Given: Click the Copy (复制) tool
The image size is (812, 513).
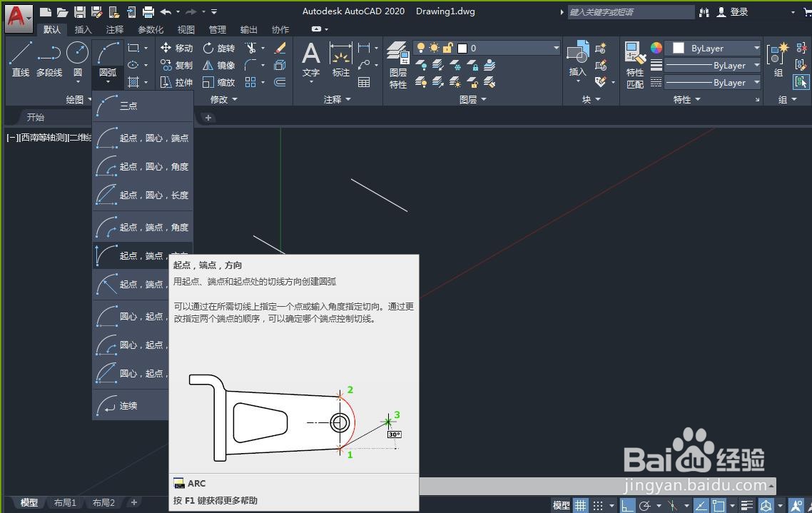Looking at the screenshot, I should [176, 65].
